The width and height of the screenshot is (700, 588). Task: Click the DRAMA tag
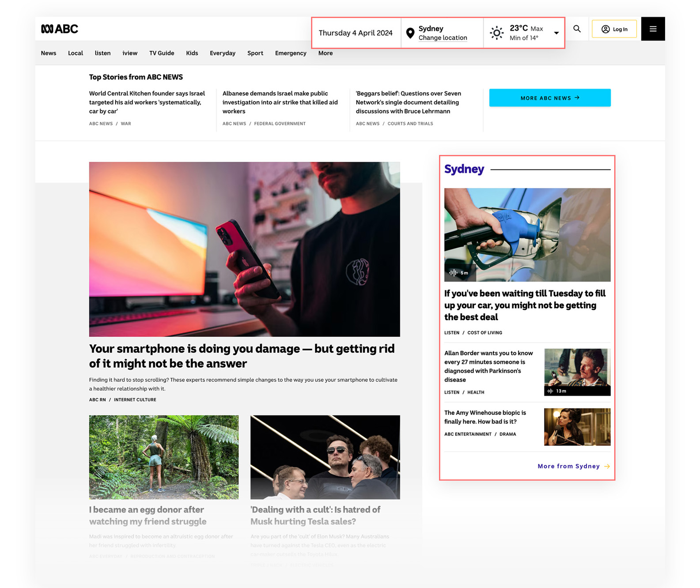pyautogui.click(x=508, y=434)
